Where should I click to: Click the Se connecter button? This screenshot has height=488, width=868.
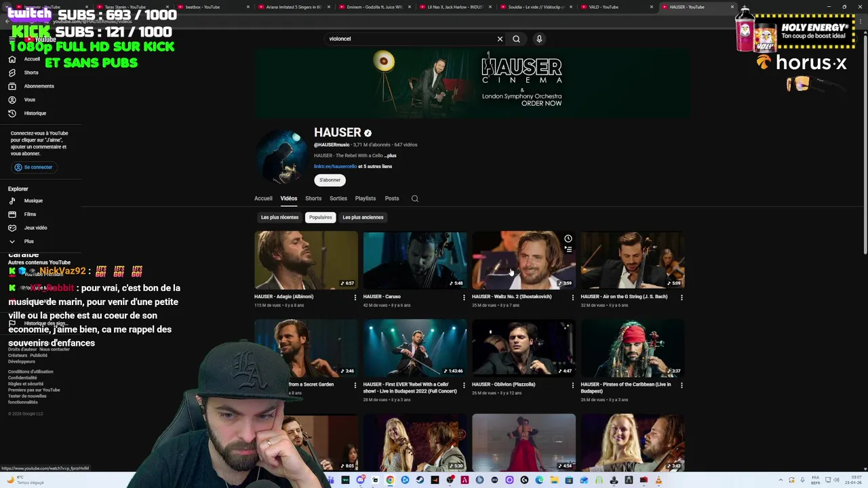[x=33, y=167]
